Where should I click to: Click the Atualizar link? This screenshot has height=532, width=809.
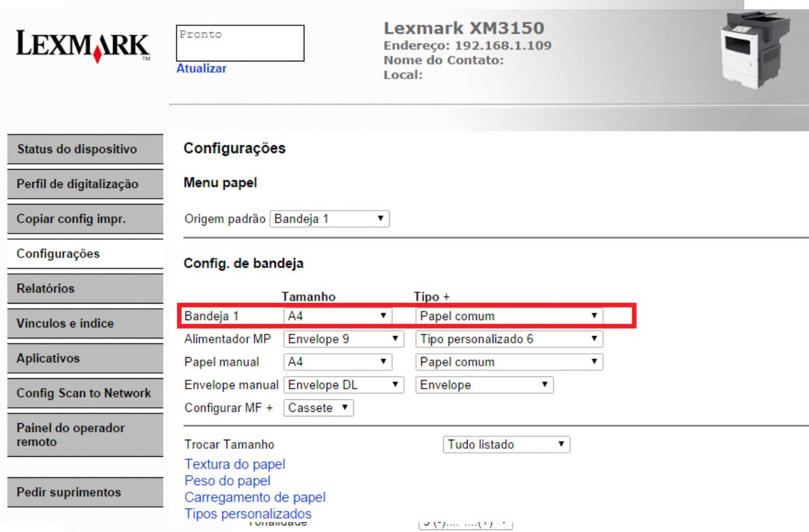tap(201, 69)
